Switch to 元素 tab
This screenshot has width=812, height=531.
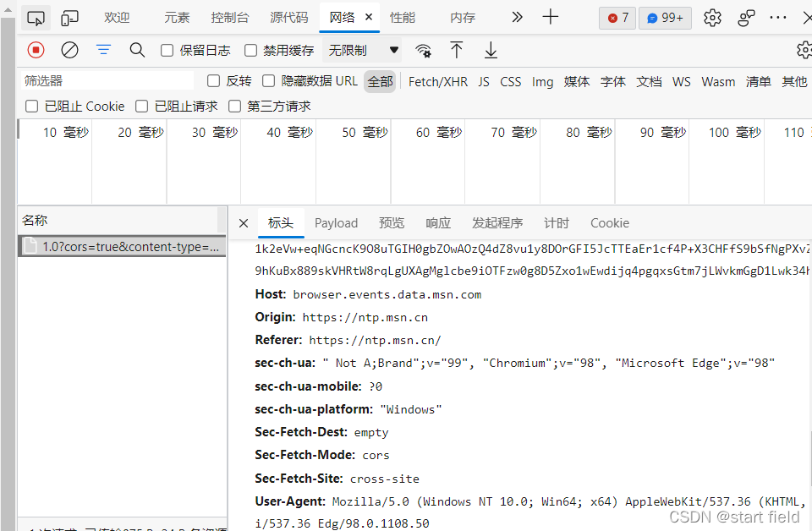tap(177, 18)
